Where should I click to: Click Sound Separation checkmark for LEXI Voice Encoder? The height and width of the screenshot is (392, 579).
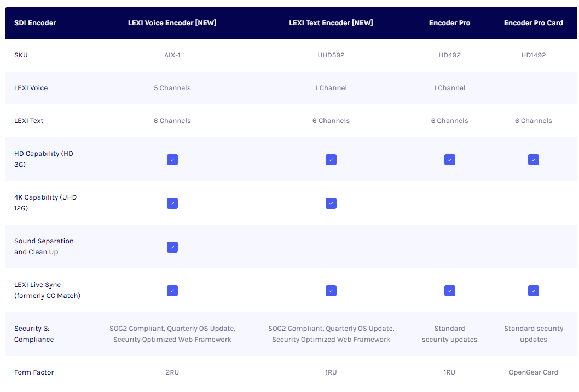point(172,247)
